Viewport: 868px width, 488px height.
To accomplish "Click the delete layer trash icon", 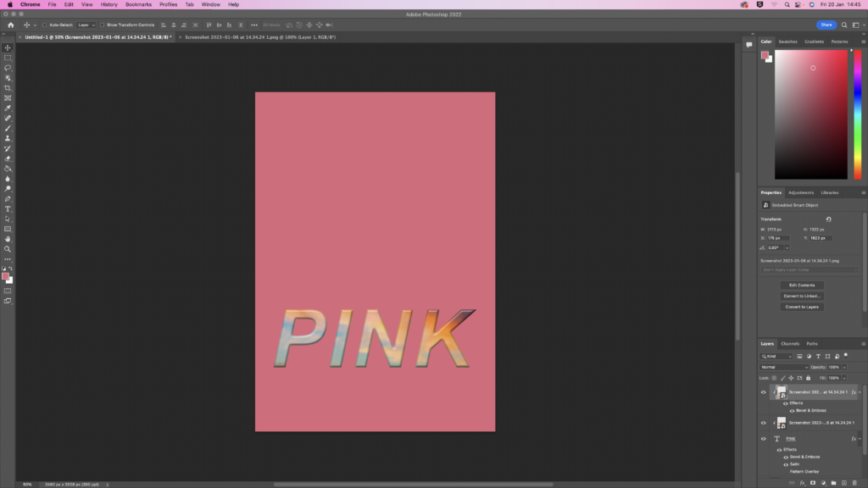I will [856, 483].
